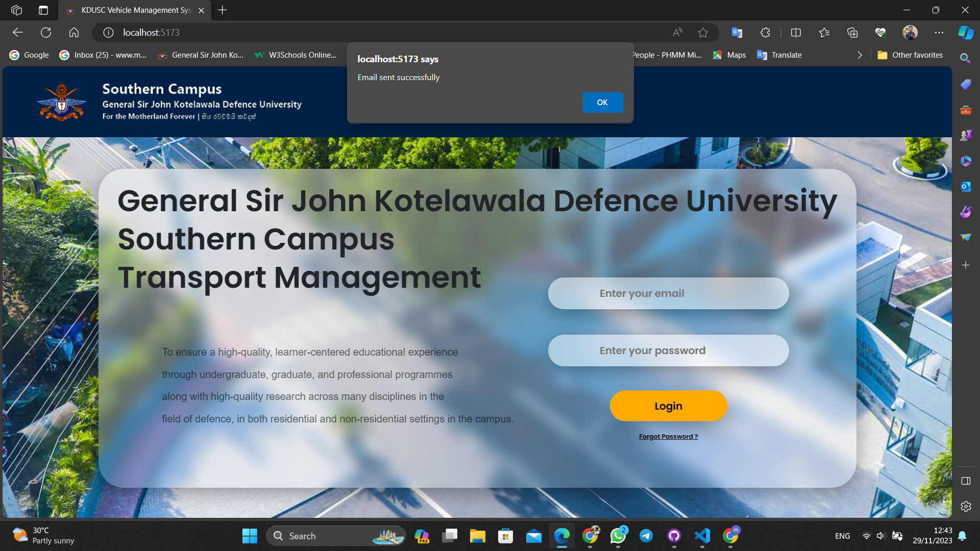The height and width of the screenshot is (551, 980).
Task: Refresh the page with reload icon
Action: click(46, 33)
